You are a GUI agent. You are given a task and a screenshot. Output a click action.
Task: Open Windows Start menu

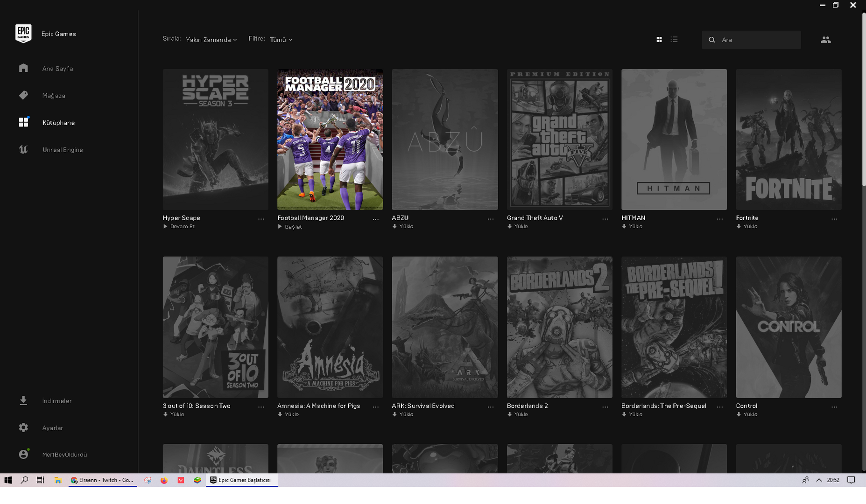click(x=8, y=480)
